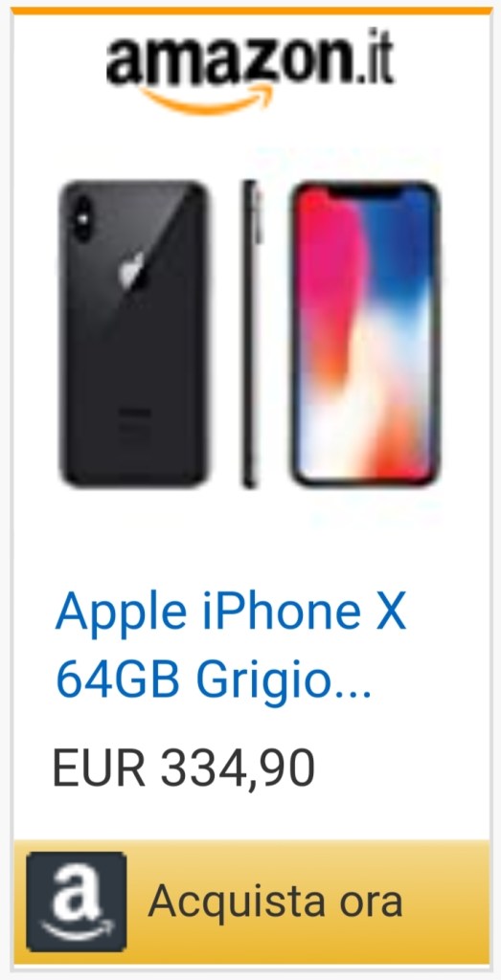Click the yellow buy-now bar at bottom
This screenshot has height=980, width=501.
(x=251, y=902)
